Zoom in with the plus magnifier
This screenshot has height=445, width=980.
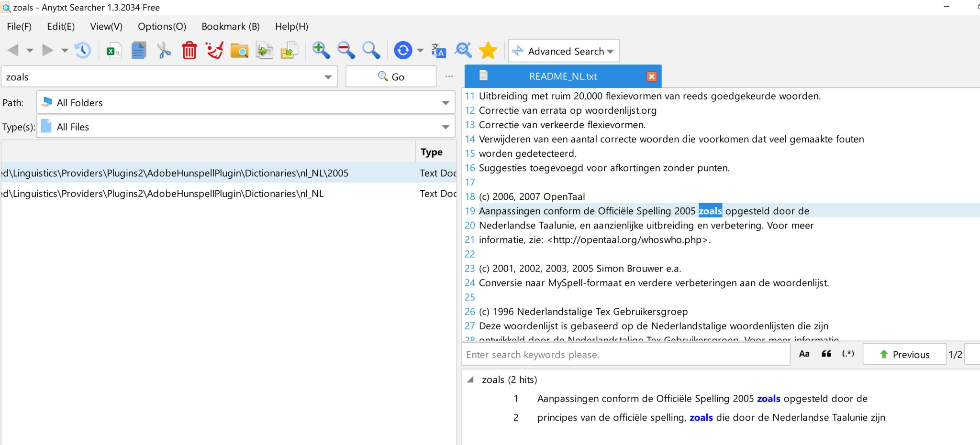(x=321, y=50)
